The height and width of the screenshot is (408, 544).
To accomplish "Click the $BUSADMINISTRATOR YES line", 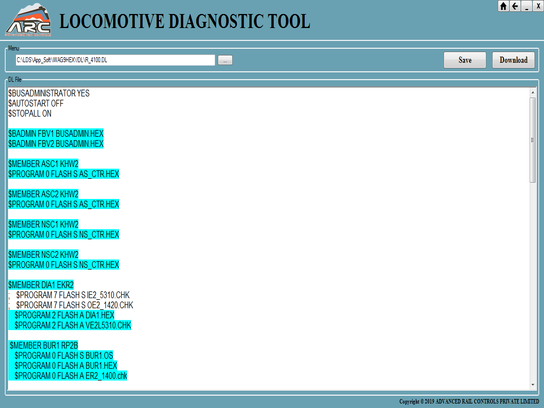I will pos(49,93).
